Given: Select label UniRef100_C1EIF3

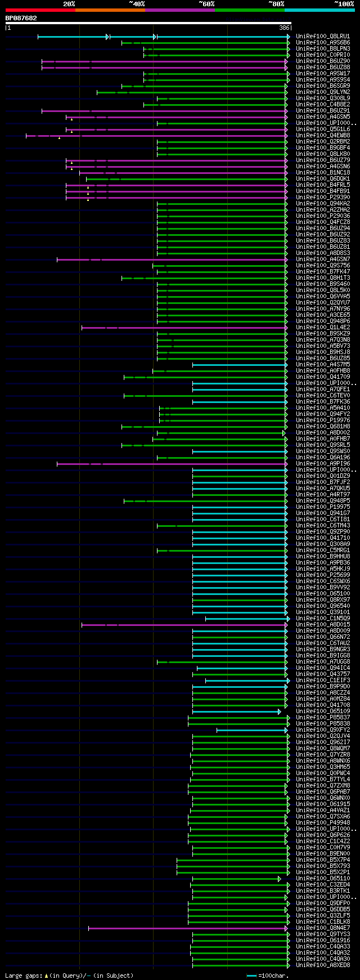Looking at the screenshot, I should [323, 681].
